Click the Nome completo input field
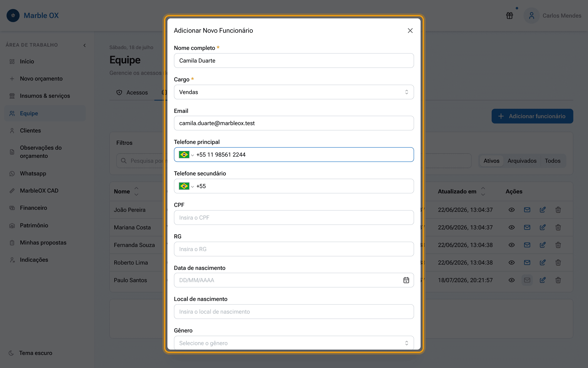The width and height of the screenshot is (588, 368). (x=294, y=61)
